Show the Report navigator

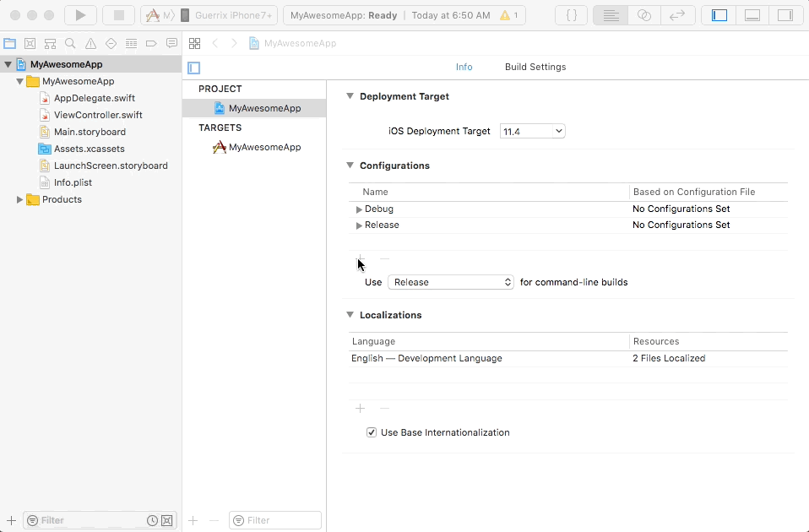[x=171, y=43]
